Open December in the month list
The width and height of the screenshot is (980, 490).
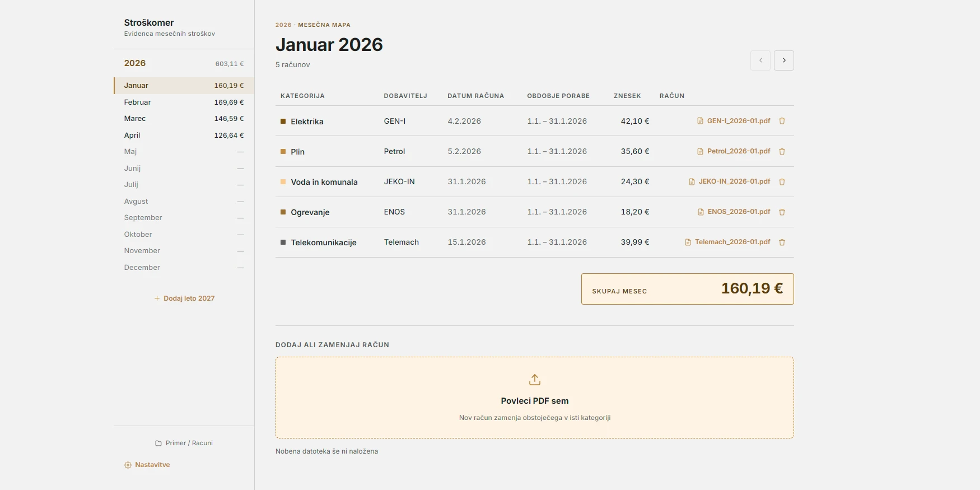coord(184,267)
